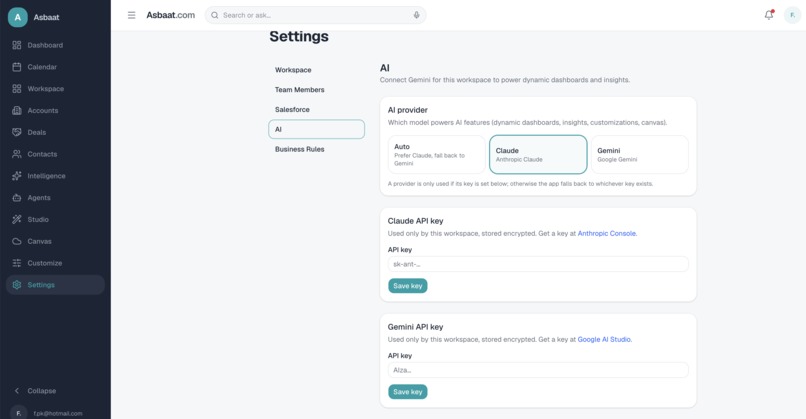Save the Gemini API key
This screenshot has height=419, width=806.
pos(408,392)
